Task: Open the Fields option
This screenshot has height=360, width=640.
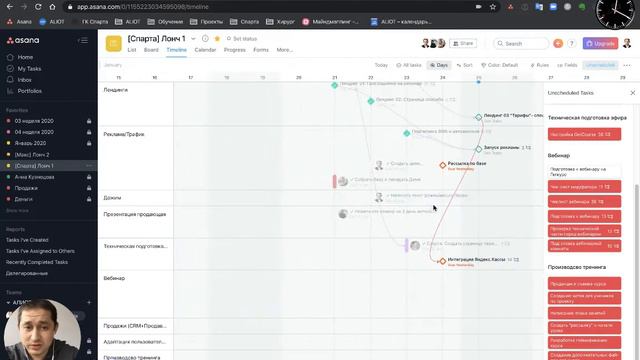Action: [x=567, y=65]
